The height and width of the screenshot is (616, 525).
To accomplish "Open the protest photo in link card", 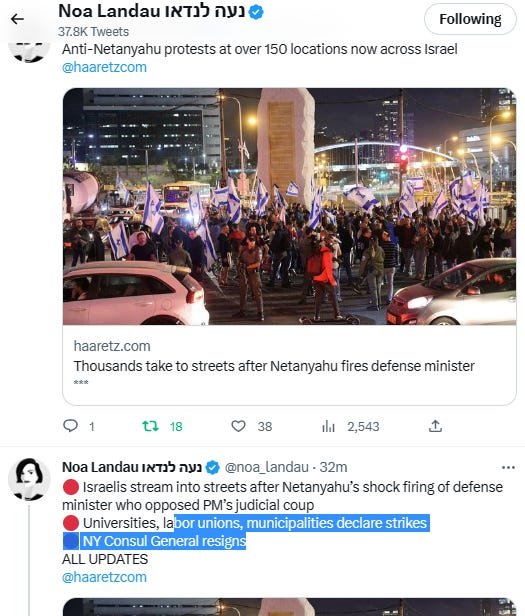I will pyautogui.click(x=290, y=207).
